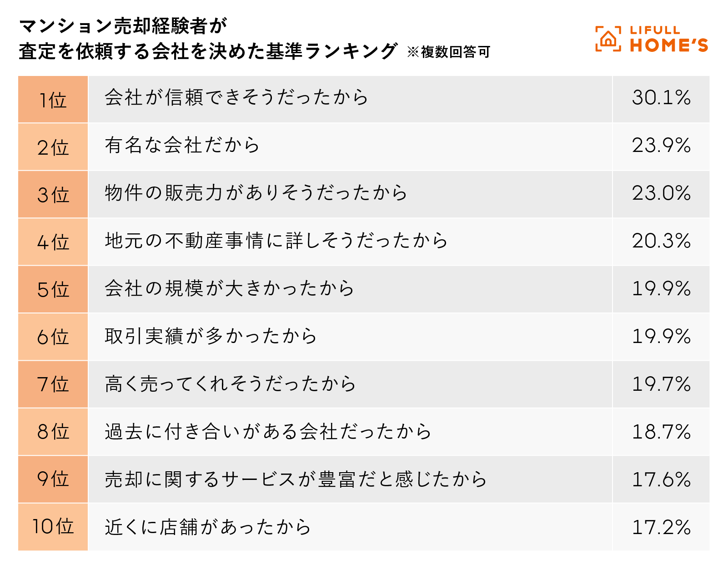Click the 会社が信頼できそうだったから row text

236,98
